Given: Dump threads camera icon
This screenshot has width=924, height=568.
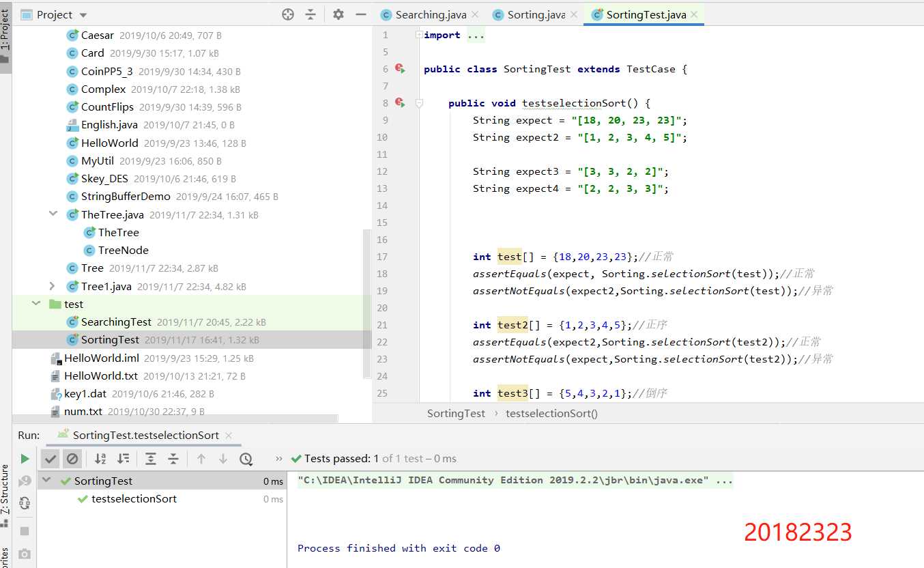Looking at the screenshot, I should click(x=25, y=554).
